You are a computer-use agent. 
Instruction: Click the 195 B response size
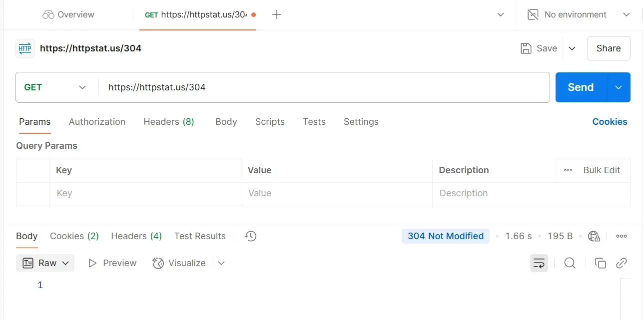560,236
